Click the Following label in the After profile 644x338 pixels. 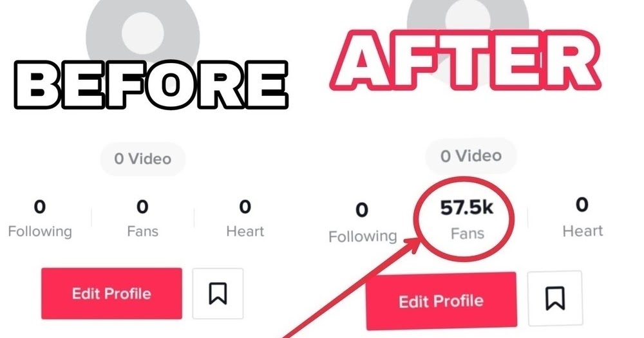tap(362, 236)
